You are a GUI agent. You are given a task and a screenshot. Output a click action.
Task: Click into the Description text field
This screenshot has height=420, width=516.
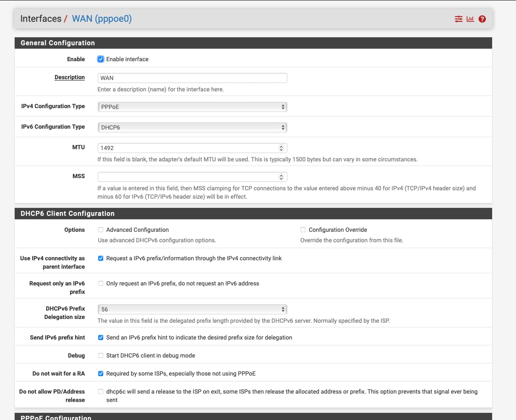[x=192, y=78]
